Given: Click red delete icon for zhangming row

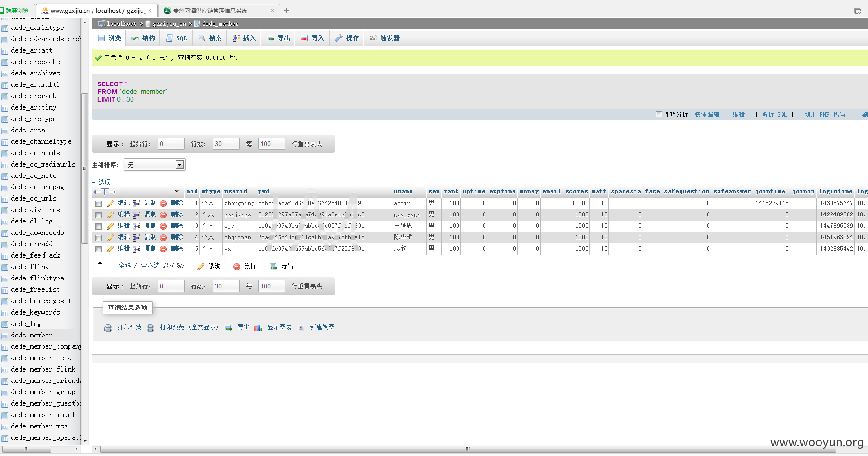Looking at the screenshot, I should click(163, 203).
